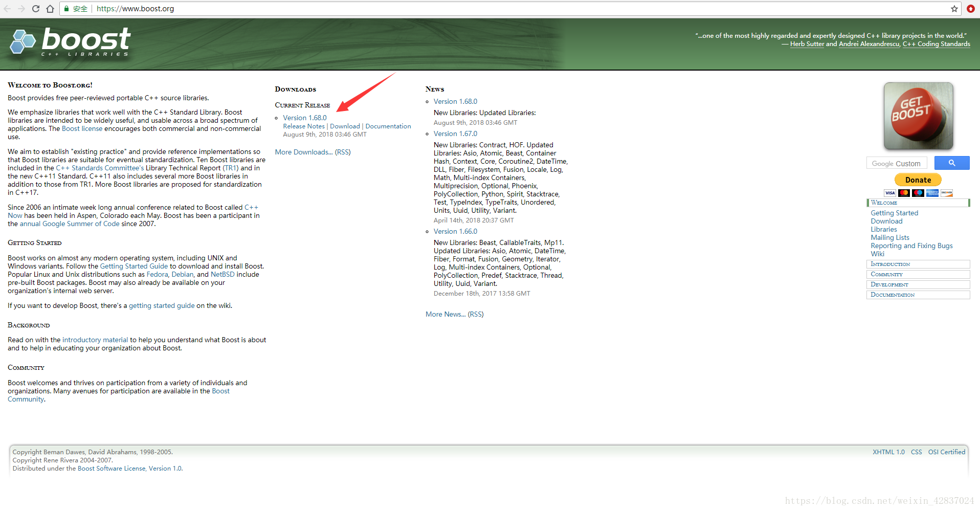980x511 pixels.
Task: Open More News link
Action: [x=446, y=314]
